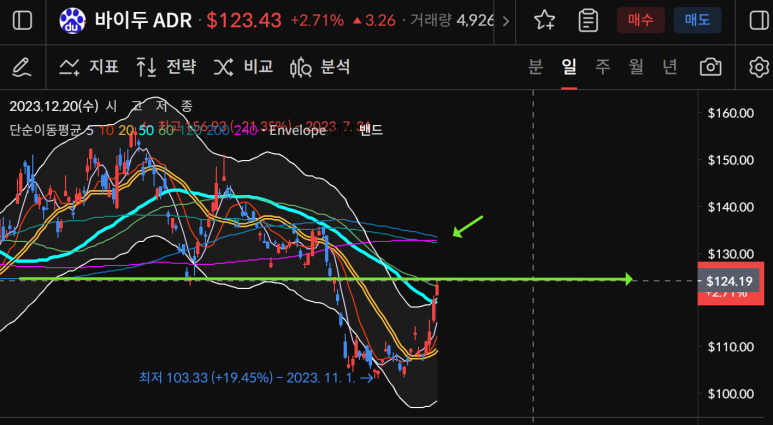Screen dimensions: 773x425
Task: Select the 120-period moving average label
Action: pos(188,131)
